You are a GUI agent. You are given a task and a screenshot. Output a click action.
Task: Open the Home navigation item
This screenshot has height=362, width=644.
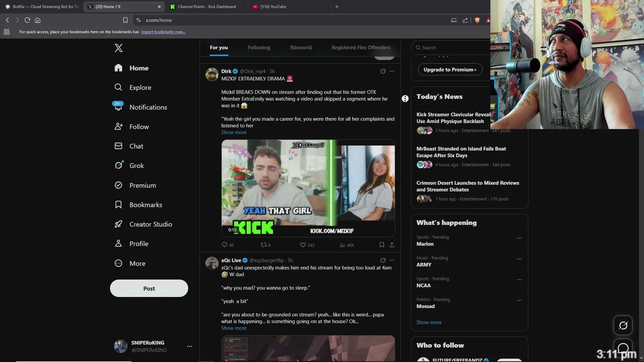131,68
